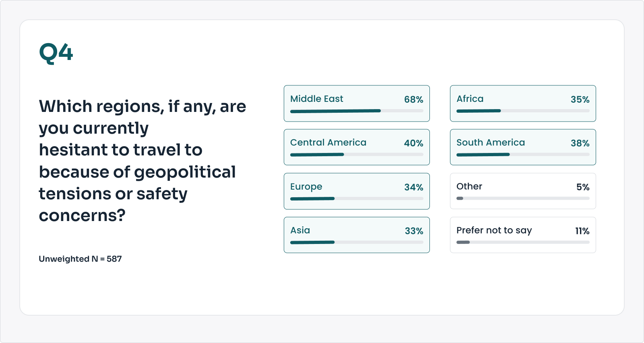Image resolution: width=644 pixels, height=343 pixels.
Task: Select the Africa answer label
Action: pos(470,99)
